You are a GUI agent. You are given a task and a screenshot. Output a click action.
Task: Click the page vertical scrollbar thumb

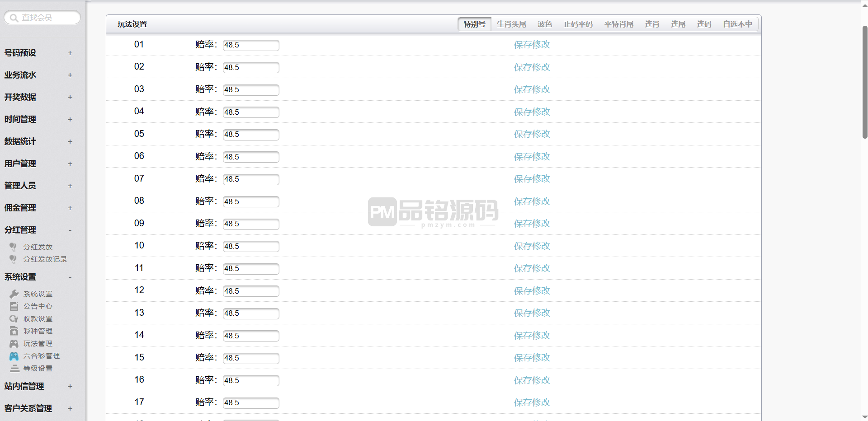tap(864, 82)
